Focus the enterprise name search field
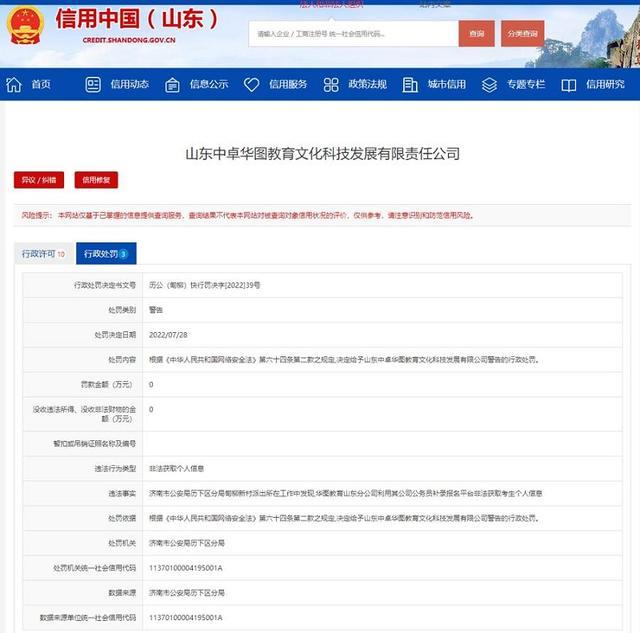Viewport: 640px width, 633px height. pyautogui.click(x=353, y=33)
